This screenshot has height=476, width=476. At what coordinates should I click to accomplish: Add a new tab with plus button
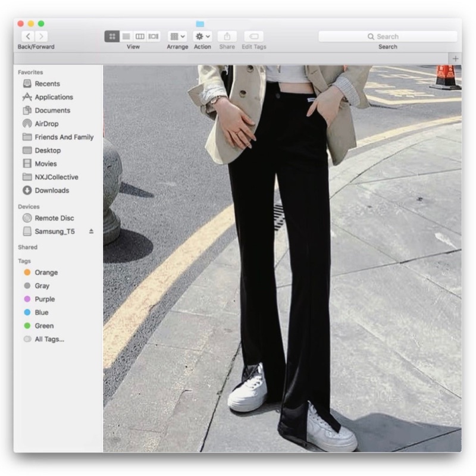click(x=456, y=58)
